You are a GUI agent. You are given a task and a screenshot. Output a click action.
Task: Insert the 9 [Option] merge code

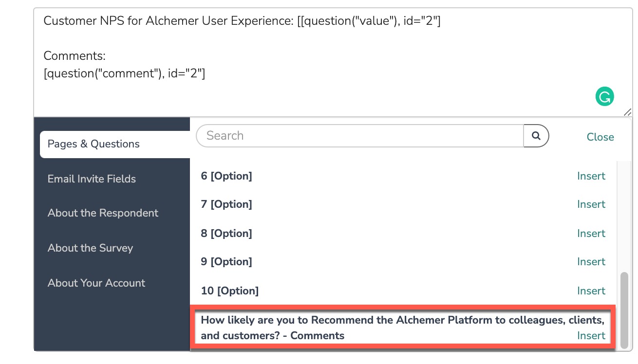pos(591,262)
